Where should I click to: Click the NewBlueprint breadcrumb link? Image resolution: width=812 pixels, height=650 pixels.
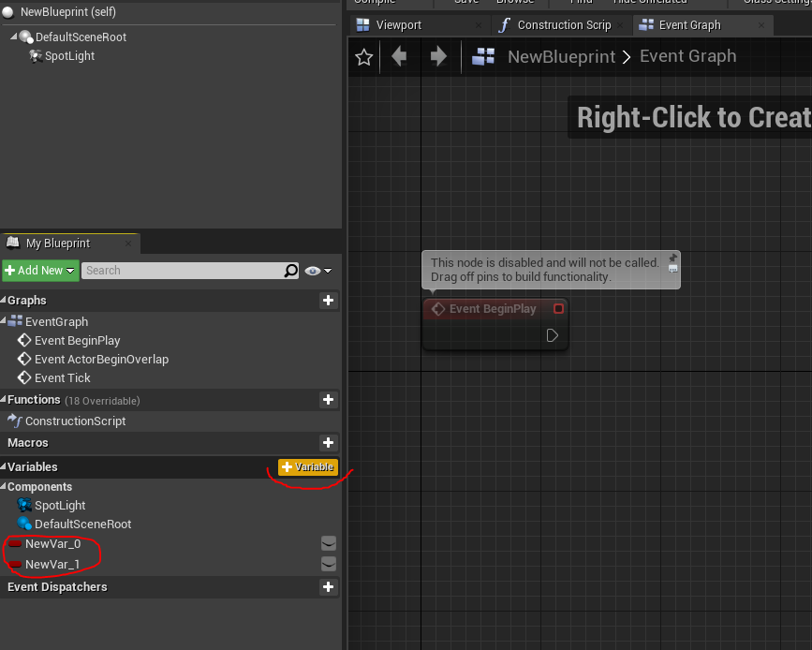pyautogui.click(x=561, y=56)
